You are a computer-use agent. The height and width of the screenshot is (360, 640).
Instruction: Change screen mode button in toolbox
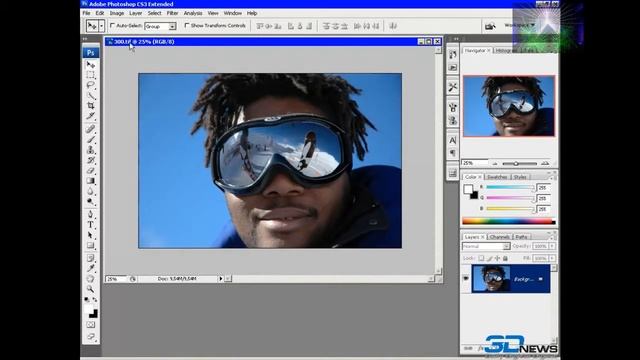coord(91,337)
